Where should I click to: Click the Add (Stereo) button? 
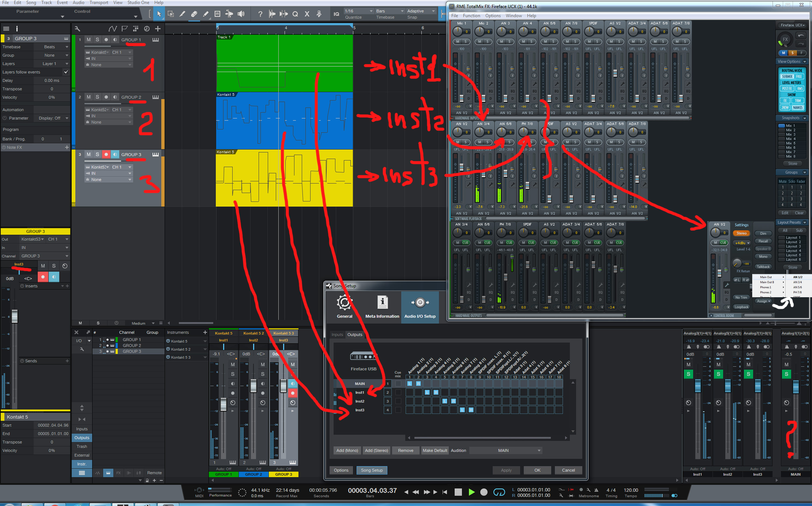coord(376,451)
